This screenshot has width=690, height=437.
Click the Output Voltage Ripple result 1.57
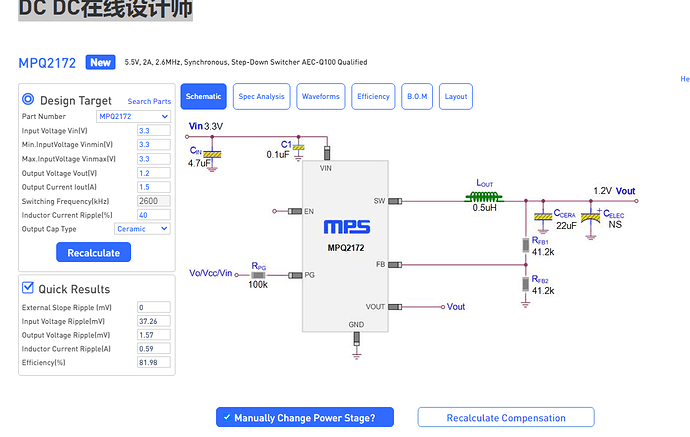click(x=154, y=335)
